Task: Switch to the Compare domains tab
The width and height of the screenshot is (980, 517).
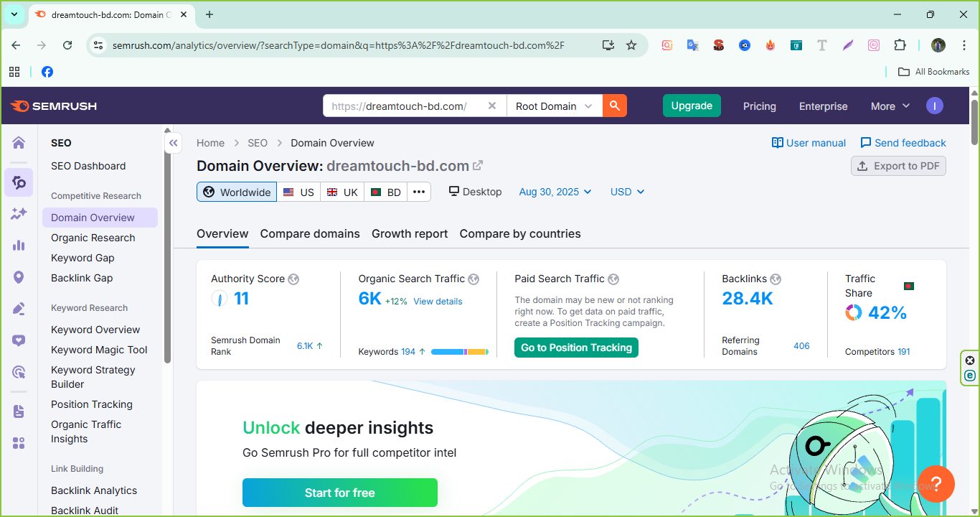Action: point(310,233)
